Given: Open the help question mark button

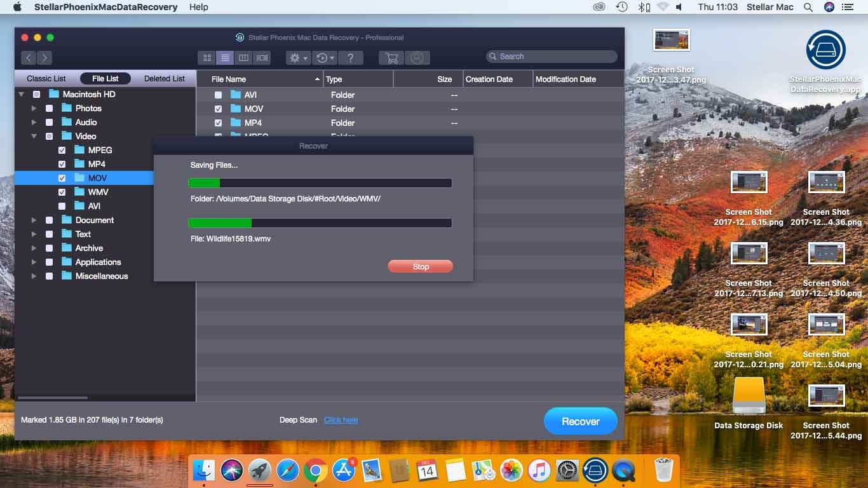Looking at the screenshot, I should coord(350,58).
